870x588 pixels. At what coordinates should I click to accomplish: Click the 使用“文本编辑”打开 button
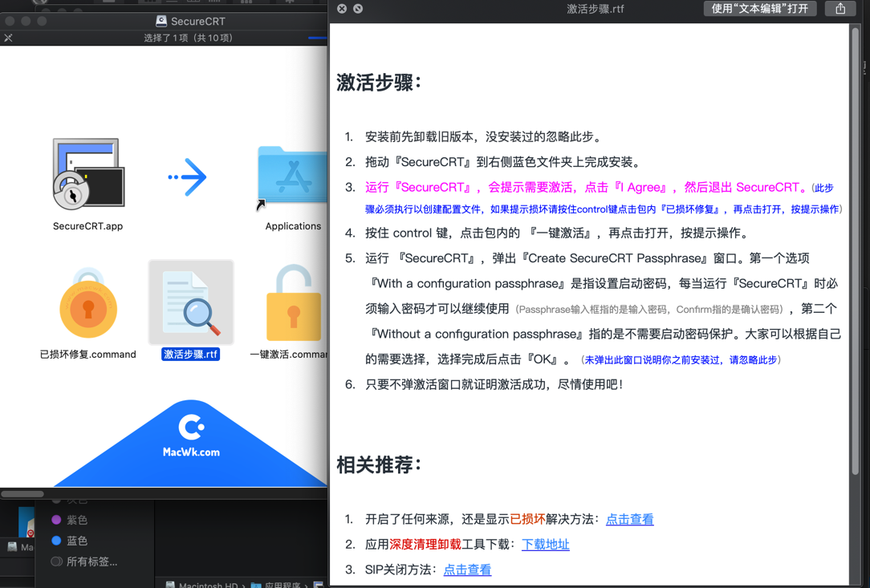point(759,8)
